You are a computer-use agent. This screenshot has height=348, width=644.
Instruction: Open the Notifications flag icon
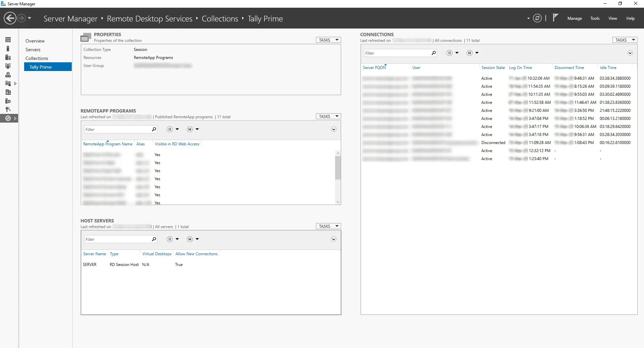[555, 17]
